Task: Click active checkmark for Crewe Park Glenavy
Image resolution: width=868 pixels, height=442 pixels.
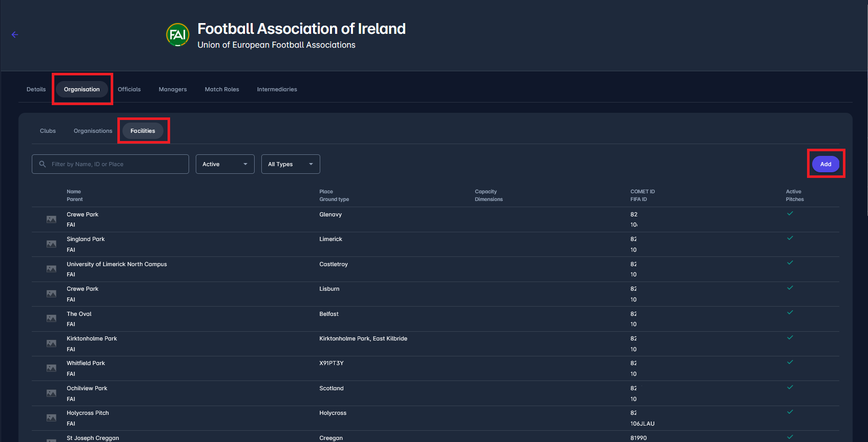Action: (790, 213)
